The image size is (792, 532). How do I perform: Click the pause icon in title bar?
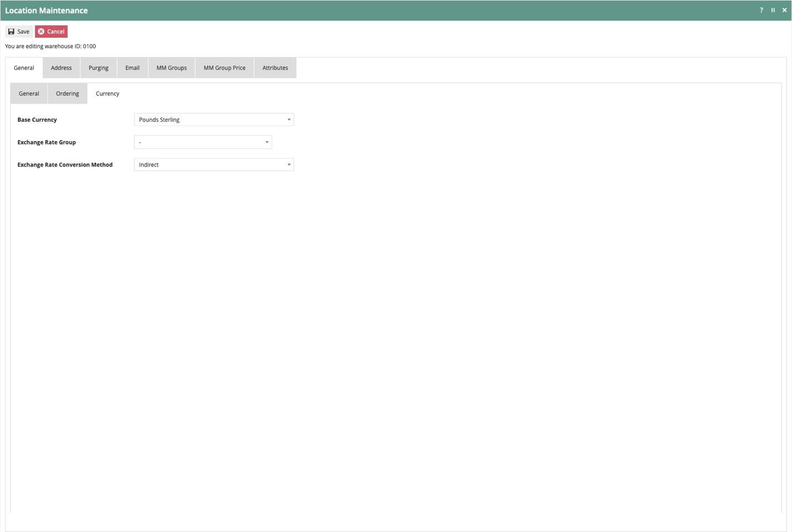[773, 10]
